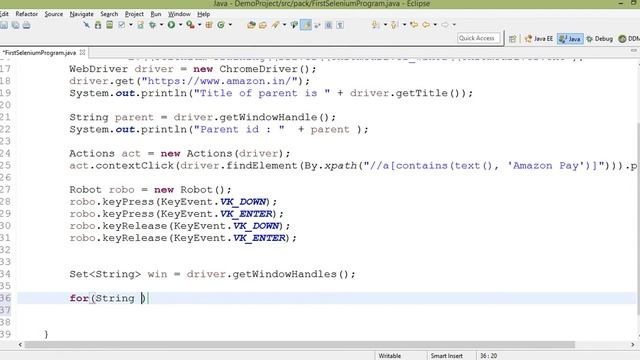This screenshot has width=640, height=360.
Task: Click the Save All icon
Action: [x=15, y=25]
